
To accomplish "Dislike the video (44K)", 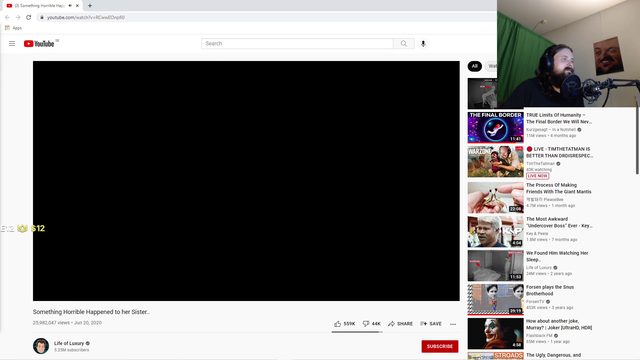I will 371,324.
